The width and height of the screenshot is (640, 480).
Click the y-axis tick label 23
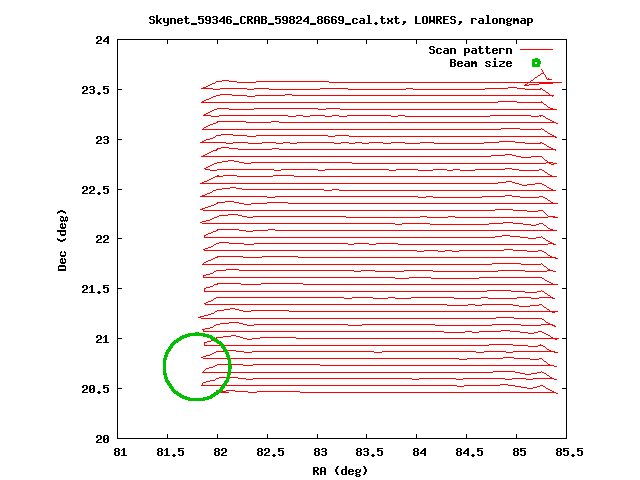tap(102, 140)
